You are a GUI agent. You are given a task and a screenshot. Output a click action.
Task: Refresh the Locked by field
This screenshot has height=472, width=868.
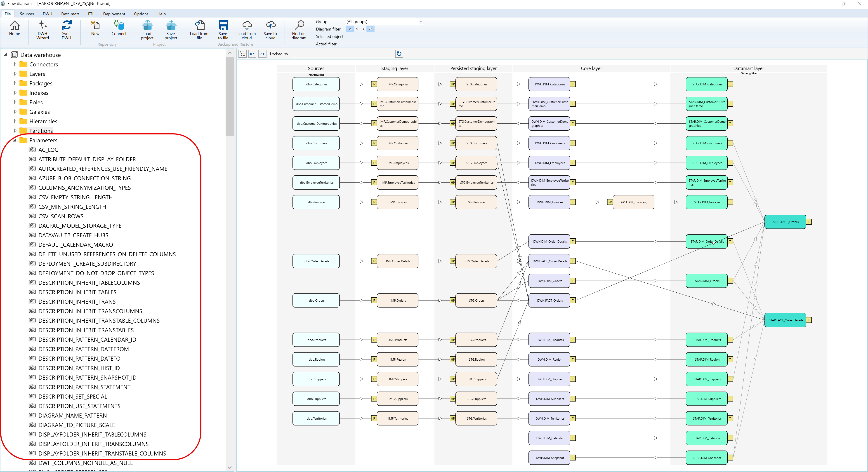399,54
